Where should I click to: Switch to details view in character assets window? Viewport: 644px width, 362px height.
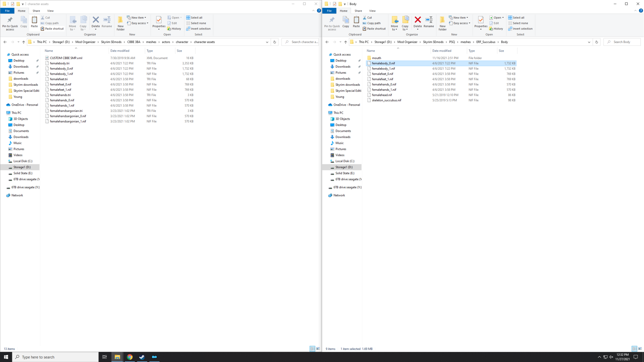312,349
